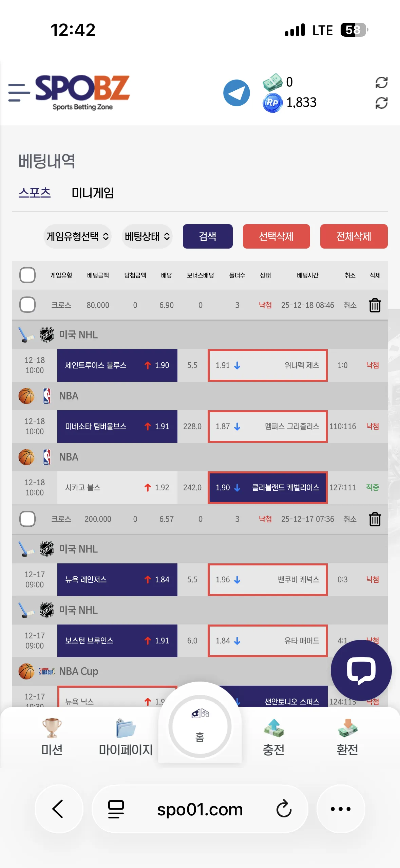Open 미션 trophy page
This screenshot has height=868, width=400.
coord(52,737)
